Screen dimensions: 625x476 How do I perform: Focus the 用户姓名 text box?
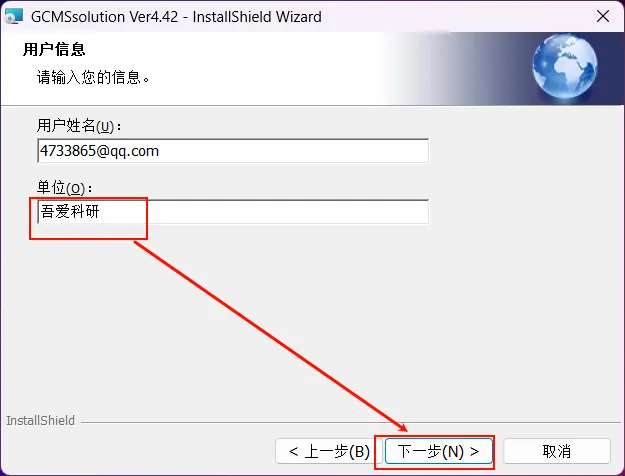click(x=233, y=151)
